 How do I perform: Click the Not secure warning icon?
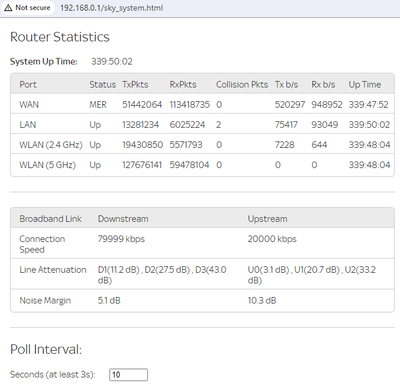click(x=8, y=8)
